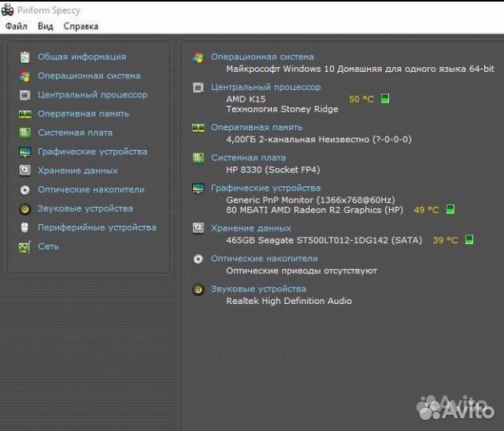The height and width of the screenshot is (431, 504).
Task: Select Периферийные устройства in sidebar
Action: [x=97, y=227]
